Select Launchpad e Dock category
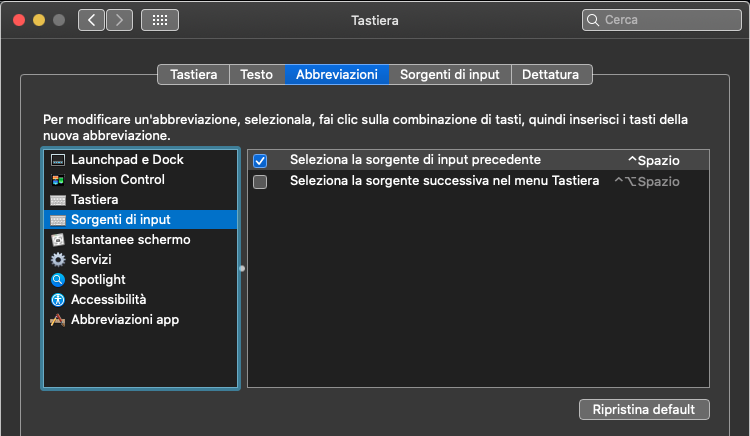Viewport: 750px width, 436px height. [x=141, y=160]
